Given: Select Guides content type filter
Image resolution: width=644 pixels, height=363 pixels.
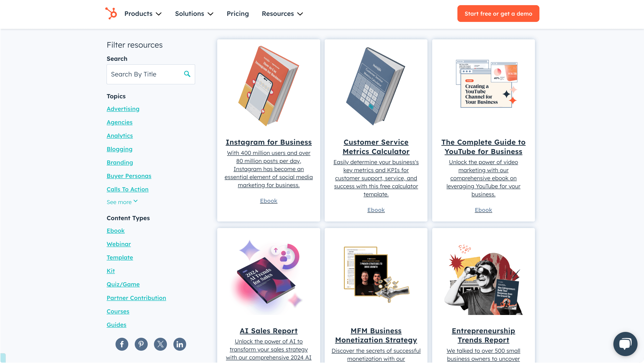Looking at the screenshot, I should tap(116, 325).
